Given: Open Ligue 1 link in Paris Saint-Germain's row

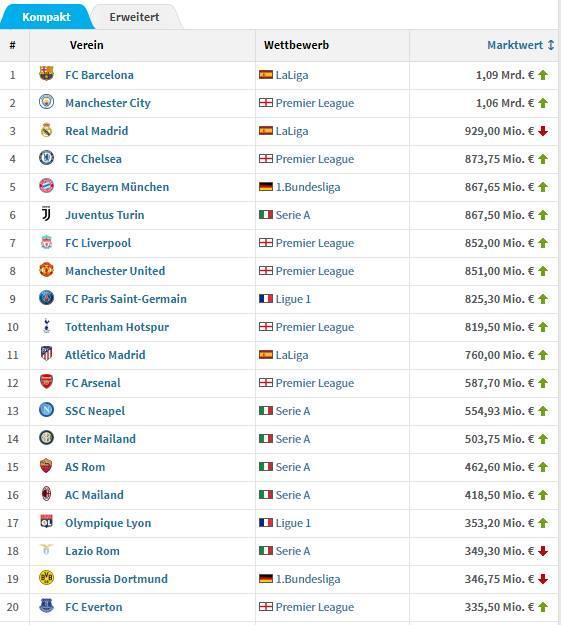Looking at the screenshot, I should coord(293,299).
